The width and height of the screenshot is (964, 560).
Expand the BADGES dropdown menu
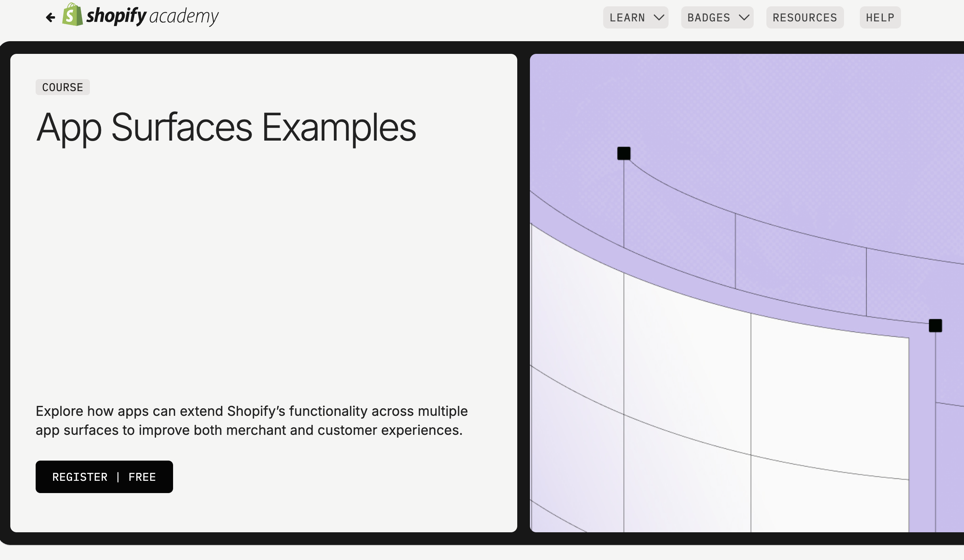[x=717, y=17]
